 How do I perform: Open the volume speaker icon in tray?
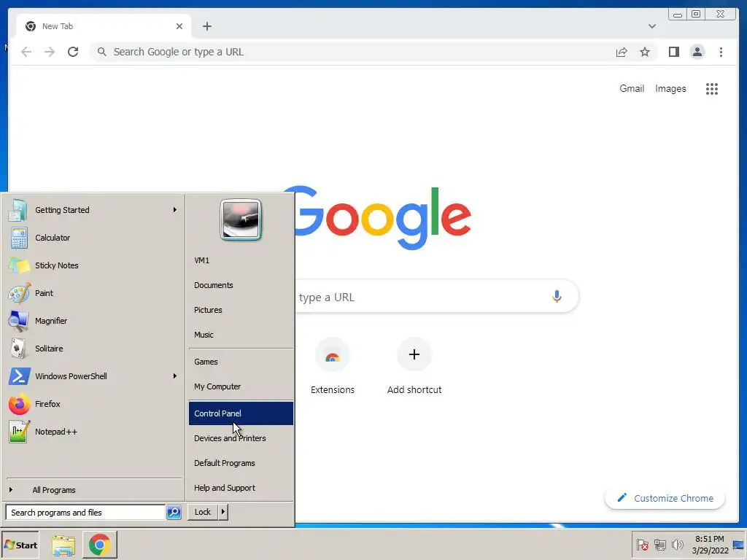[677, 545]
